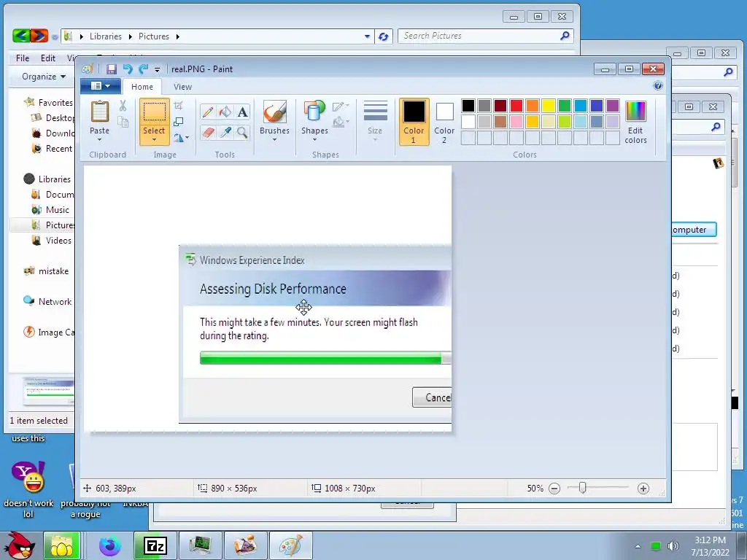
Task: Open 7-Zip from the taskbar
Action: point(155,545)
